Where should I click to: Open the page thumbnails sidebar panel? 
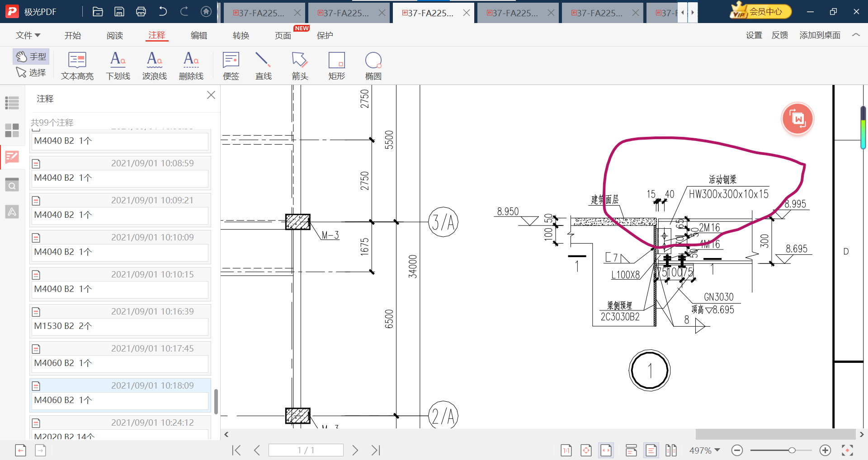pyautogui.click(x=12, y=131)
